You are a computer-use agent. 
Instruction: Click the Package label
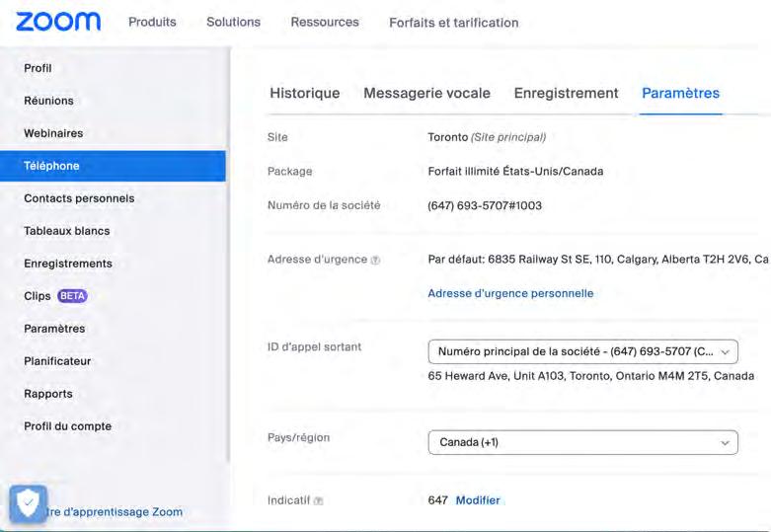289,171
